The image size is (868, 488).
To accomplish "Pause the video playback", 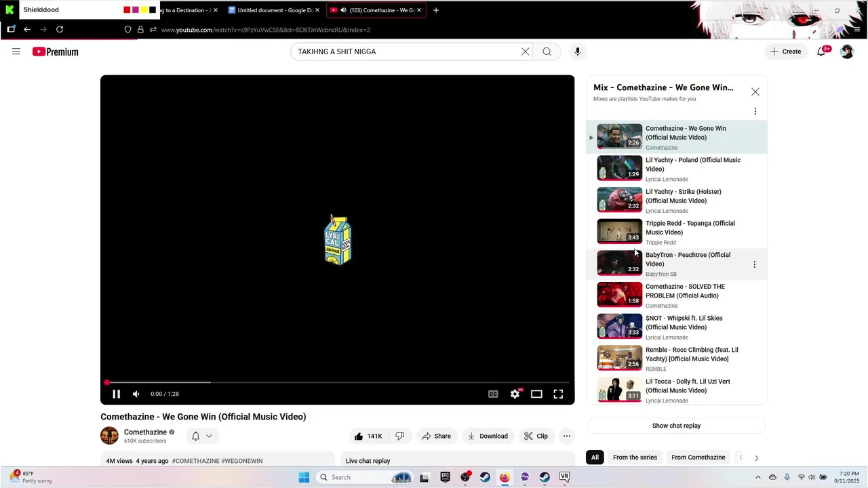I will click(x=116, y=394).
